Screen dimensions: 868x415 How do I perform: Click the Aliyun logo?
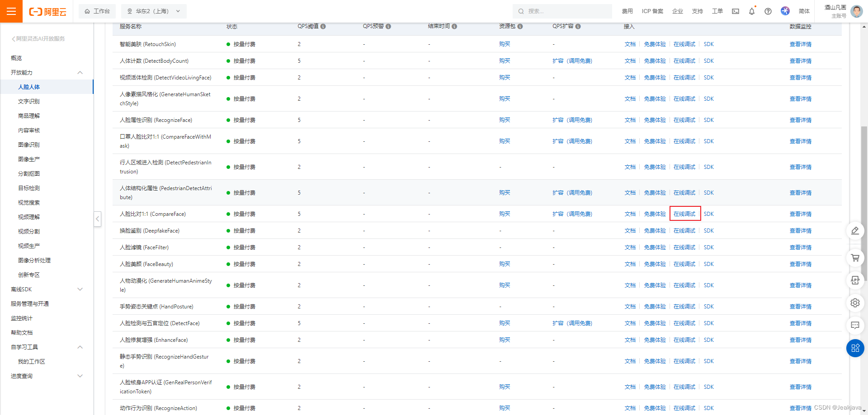[47, 12]
